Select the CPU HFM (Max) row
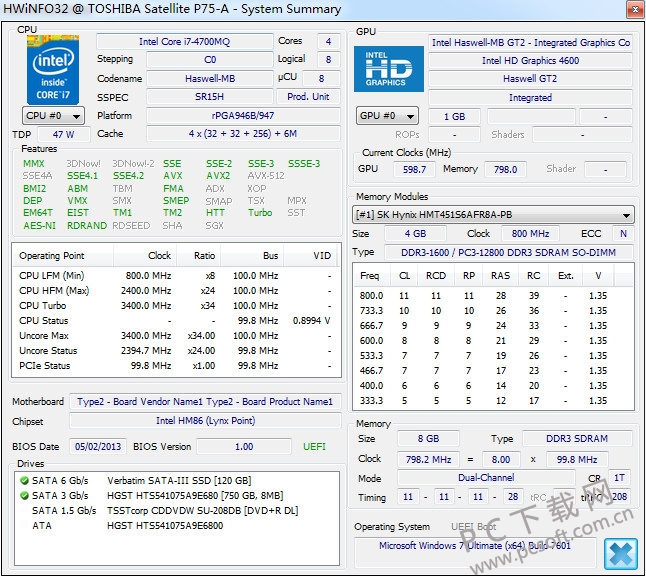646x577 pixels. tap(176, 291)
